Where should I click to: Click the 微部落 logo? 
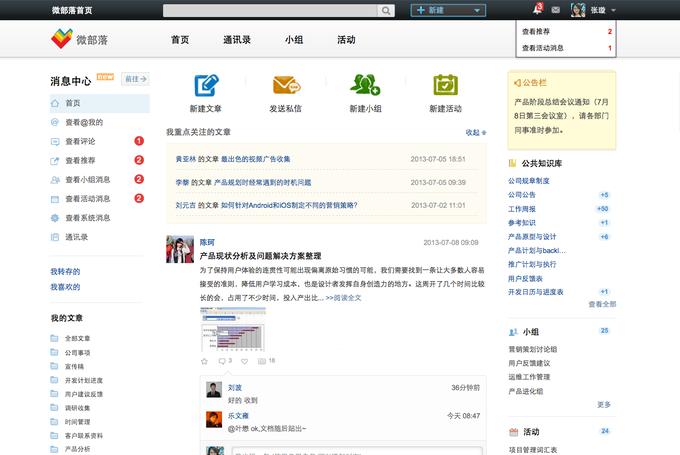click(79, 39)
